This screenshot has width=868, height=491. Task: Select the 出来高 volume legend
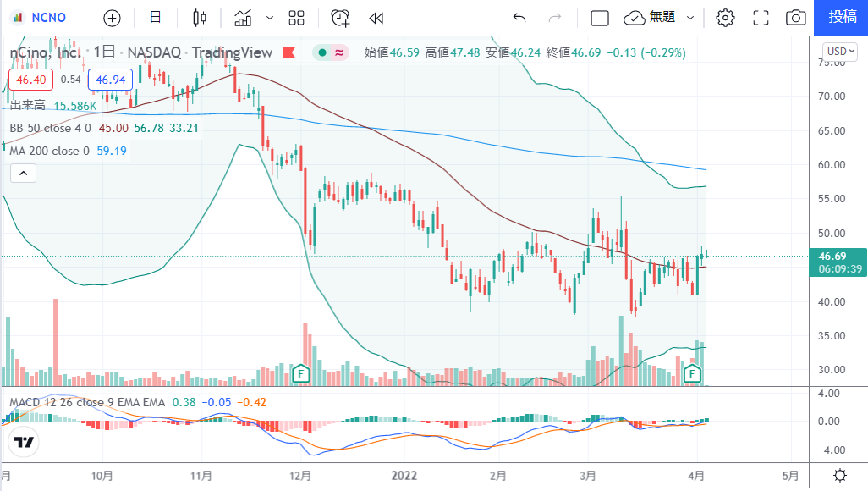click(28, 105)
